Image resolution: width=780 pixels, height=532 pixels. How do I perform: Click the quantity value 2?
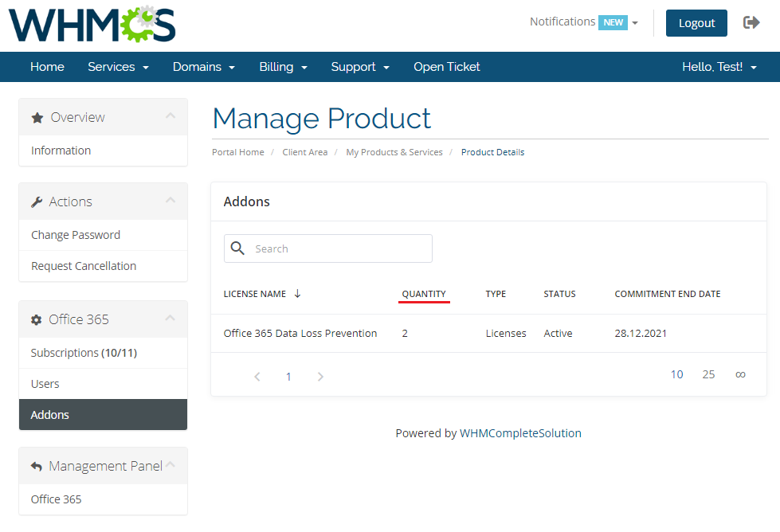pos(405,333)
